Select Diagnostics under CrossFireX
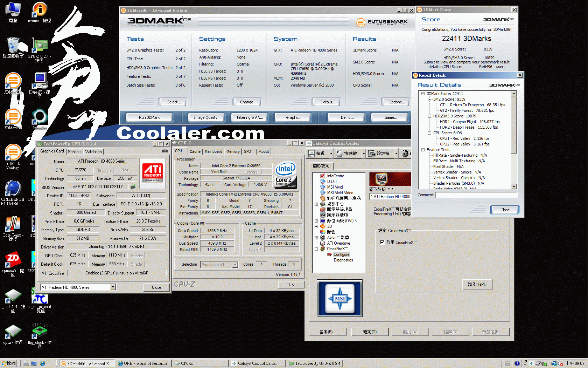Screen dimensions: 588x368 (343, 260)
